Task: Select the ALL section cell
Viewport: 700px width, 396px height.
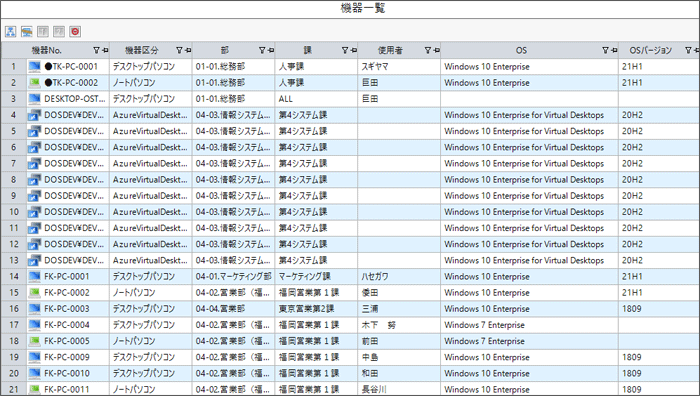Action: [x=316, y=99]
